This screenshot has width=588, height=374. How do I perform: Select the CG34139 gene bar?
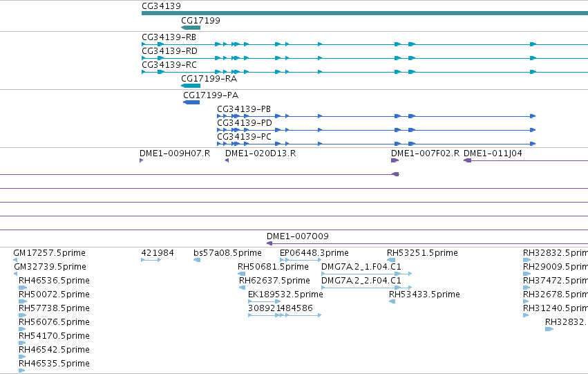coord(365,13)
